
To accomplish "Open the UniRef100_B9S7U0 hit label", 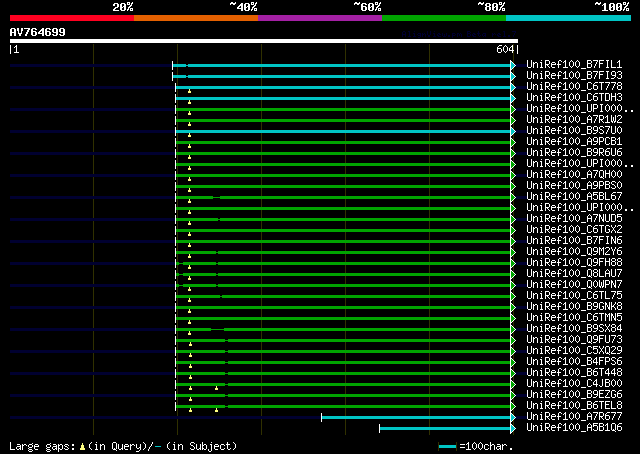I will pyautogui.click(x=574, y=131).
